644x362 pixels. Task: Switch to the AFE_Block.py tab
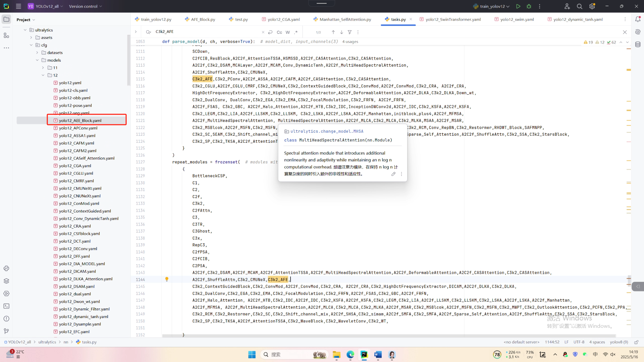point(203,19)
